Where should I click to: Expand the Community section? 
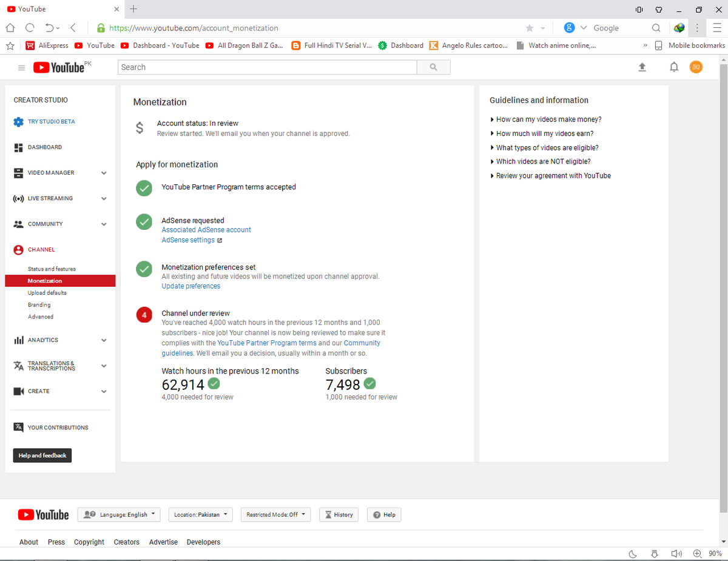104,224
